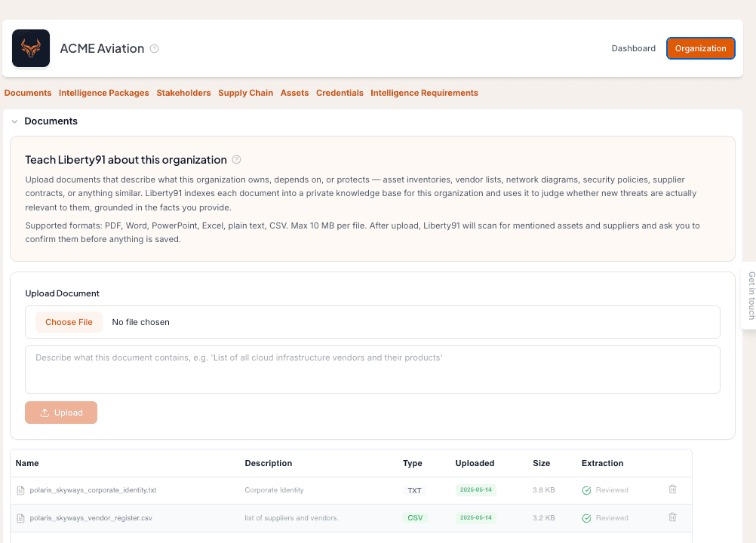The height and width of the screenshot is (543, 756).
Task: Delete polaris_skyways_vendor_register.csv with trash icon
Action: click(672, 517)
